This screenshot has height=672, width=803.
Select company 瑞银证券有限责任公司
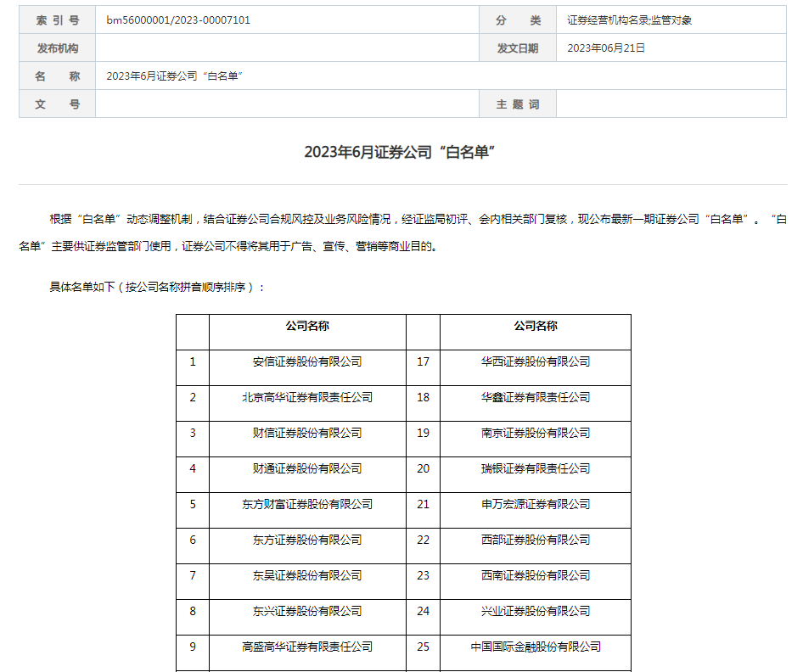pyautogui.click(x=536, y=469)
